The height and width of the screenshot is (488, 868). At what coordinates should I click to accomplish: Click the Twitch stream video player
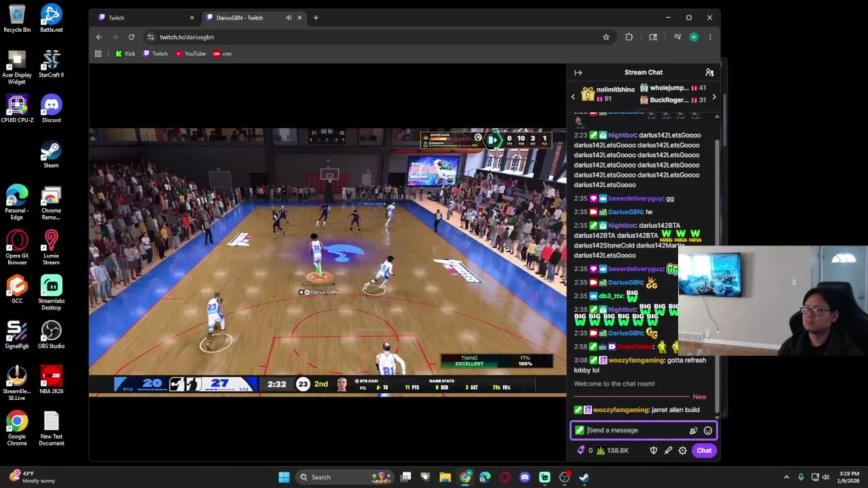pyautogui.click(x=328, y=261)
